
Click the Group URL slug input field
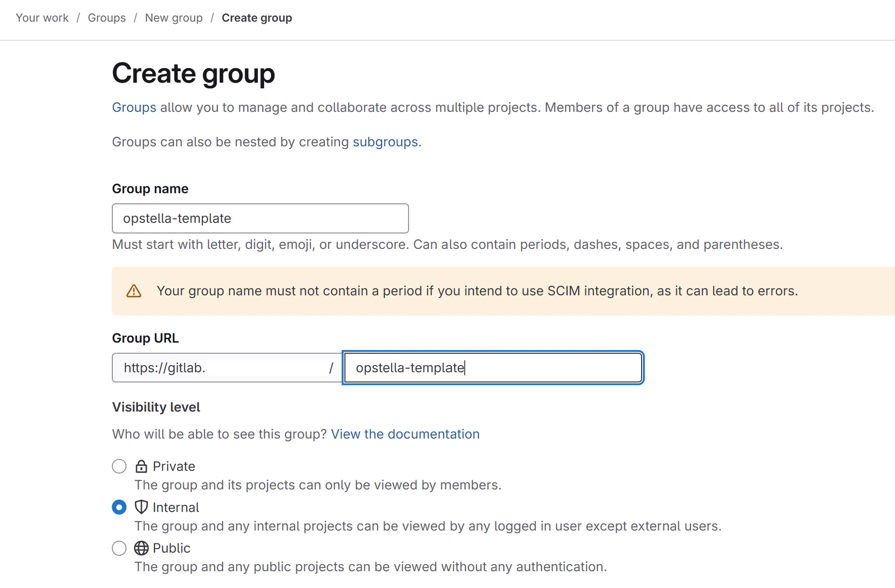click(x=493, y=368)
